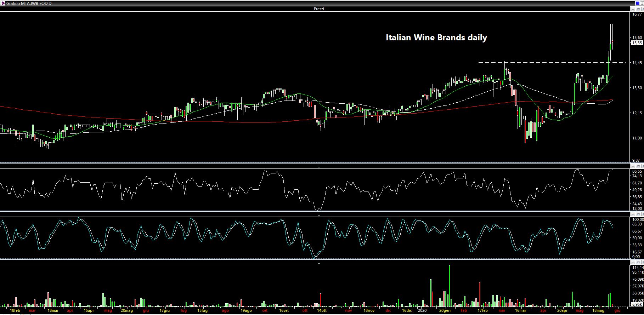
Task: Select the Italian Wine Brands daily label
Action: pos(436,38)
